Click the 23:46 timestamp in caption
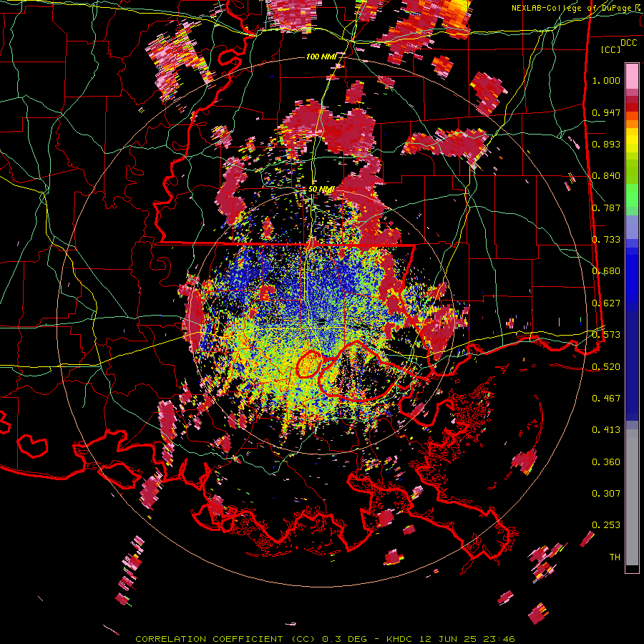 click(500, 639)
